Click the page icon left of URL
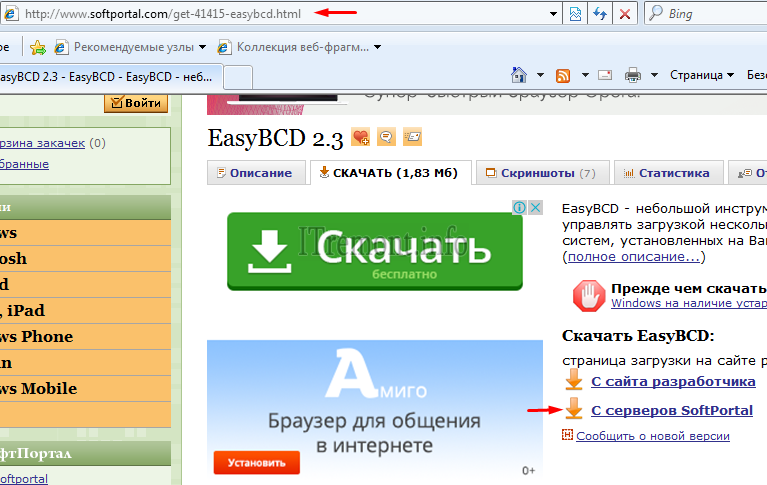This screenshot has width=767, height=485. [x=11, y=14]
